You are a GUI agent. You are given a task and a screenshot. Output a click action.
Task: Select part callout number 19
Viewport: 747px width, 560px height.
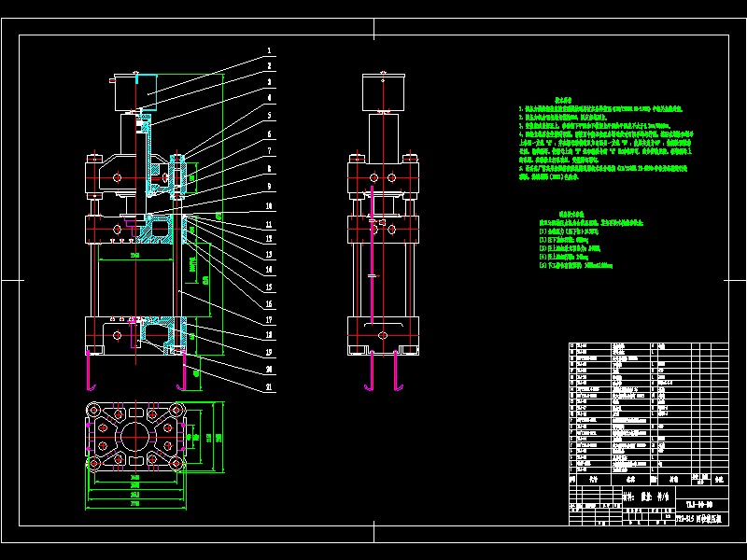(x=269, y=353)
